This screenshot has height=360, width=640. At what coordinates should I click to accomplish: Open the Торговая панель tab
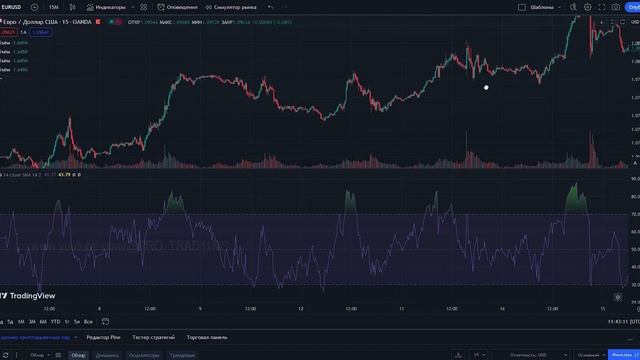[207, 338]
